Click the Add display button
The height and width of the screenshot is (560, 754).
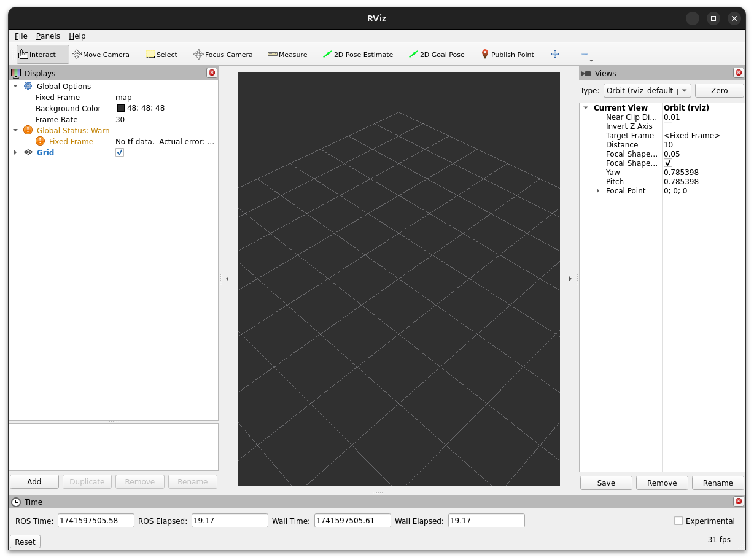tap(34, 481)
